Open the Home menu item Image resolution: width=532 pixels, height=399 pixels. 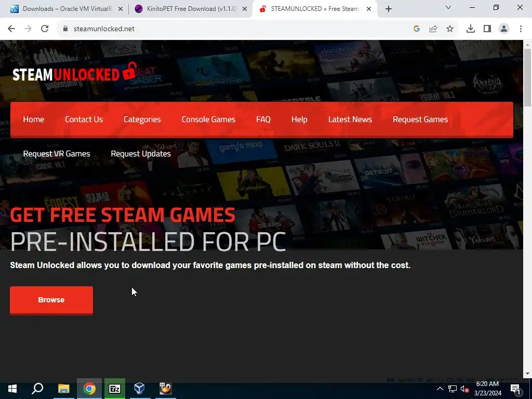[34, 119]
